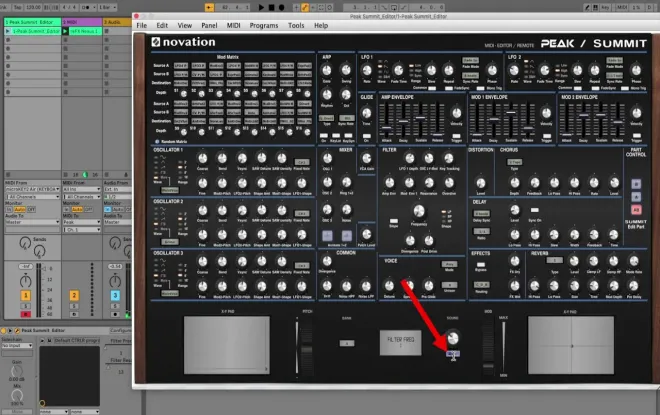This screenshot has height=415, width=660.
Task: Adjust the Filter Resonance knob
Action: pyautogui.click(x=429, y=183)
